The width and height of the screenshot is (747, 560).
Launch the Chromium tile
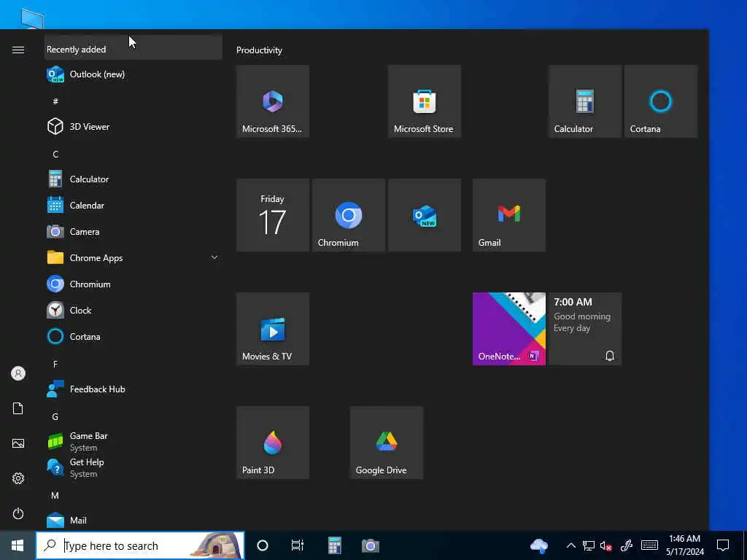coord(349,215)
